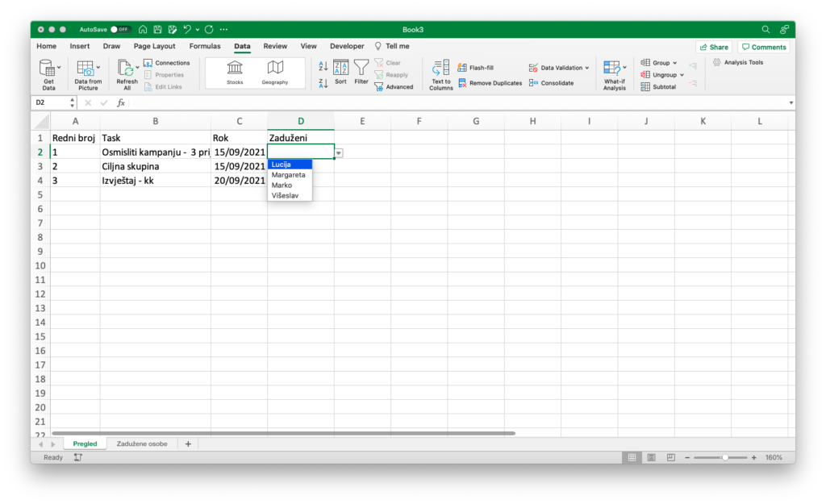This screenshot has height=504, width=826.
Task: Open the What-if Analysis dropdown
Action: [x=615, y=74]
